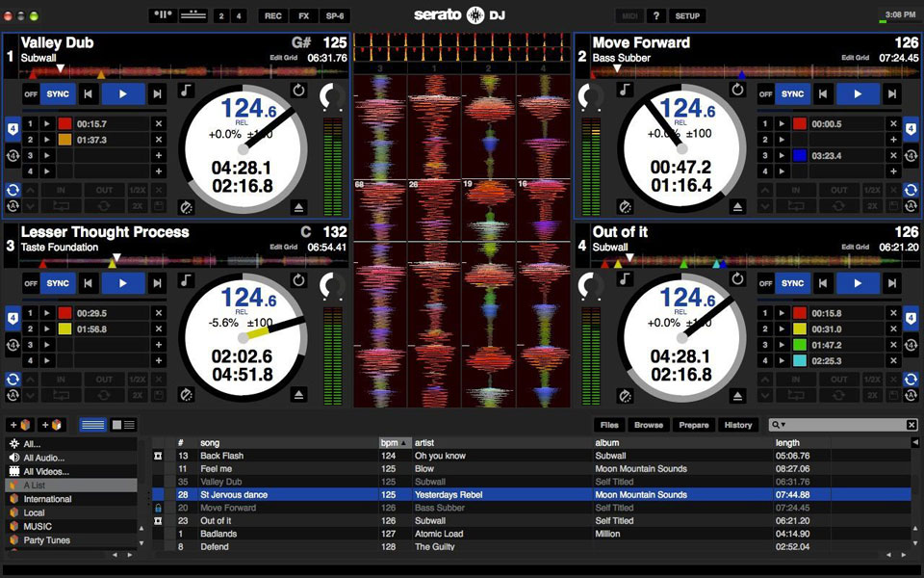Enable key lock on the Out of it deck
The image size is (924, 578).
626,279
